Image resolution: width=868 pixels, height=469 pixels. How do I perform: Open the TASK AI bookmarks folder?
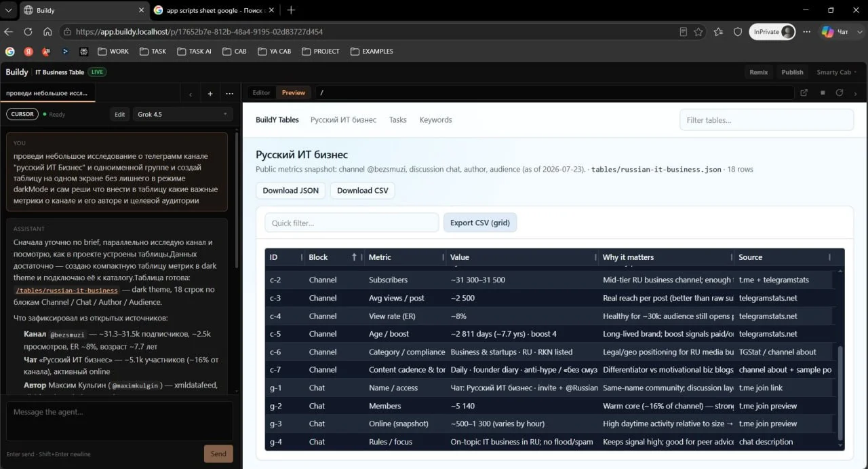click(194, 51)
